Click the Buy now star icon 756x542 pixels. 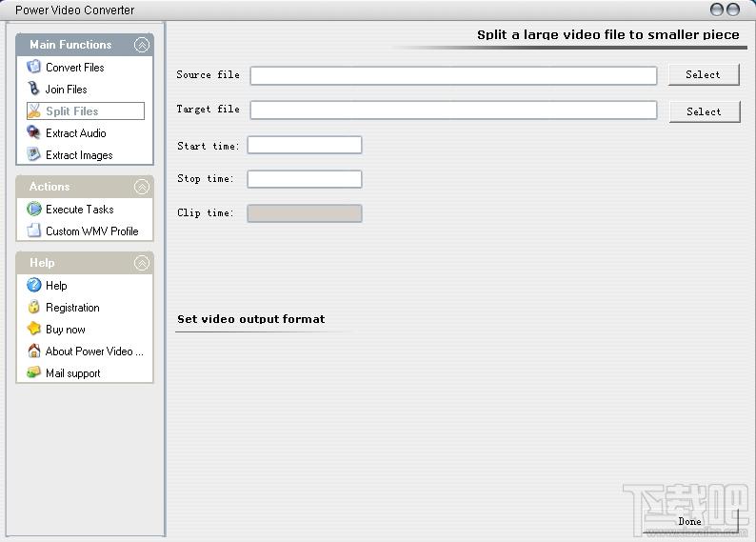click(33, 329)
